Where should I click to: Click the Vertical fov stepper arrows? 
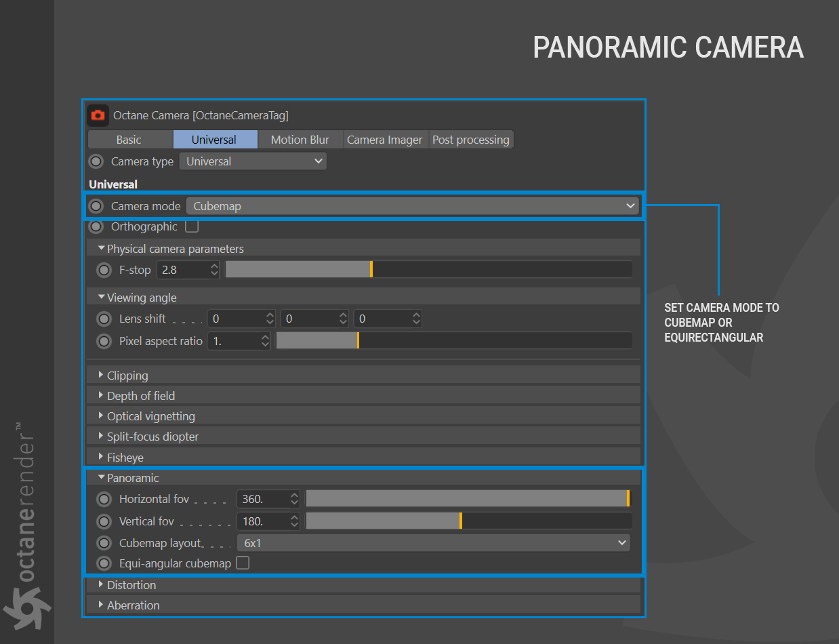[294, 521]
